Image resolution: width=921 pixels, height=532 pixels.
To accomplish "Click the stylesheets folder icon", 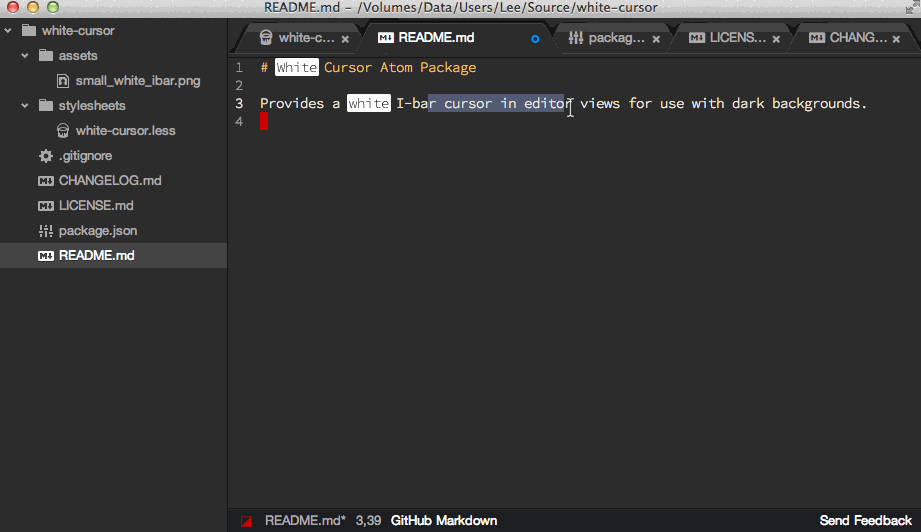I will click(x=46, y=106).
